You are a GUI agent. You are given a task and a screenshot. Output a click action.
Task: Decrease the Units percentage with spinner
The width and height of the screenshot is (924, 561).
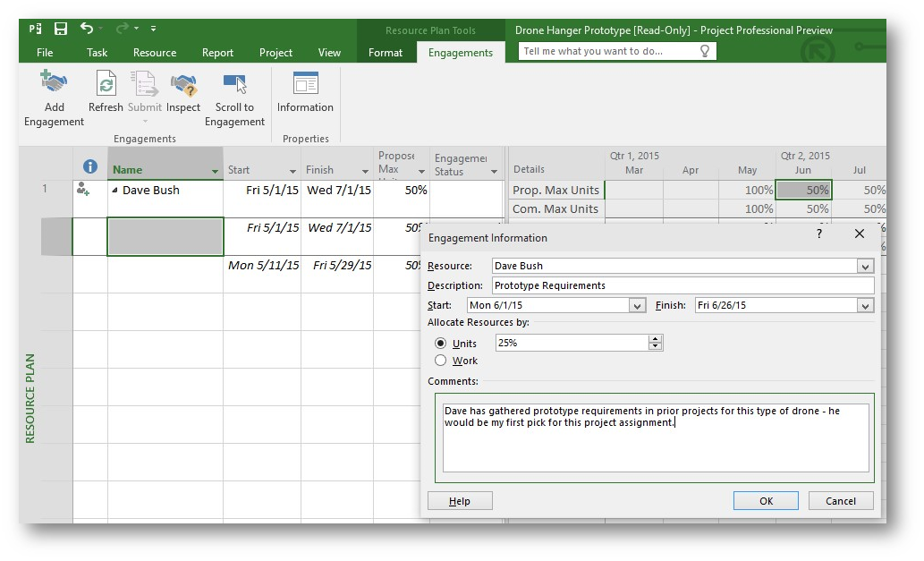pos(656,346)
